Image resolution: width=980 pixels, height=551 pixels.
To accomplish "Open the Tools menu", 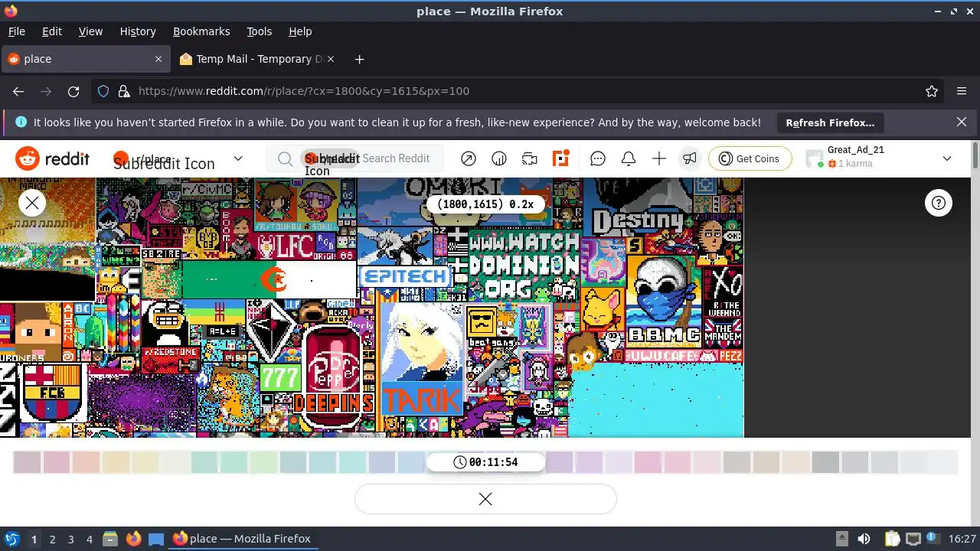I will pos(260,31).
